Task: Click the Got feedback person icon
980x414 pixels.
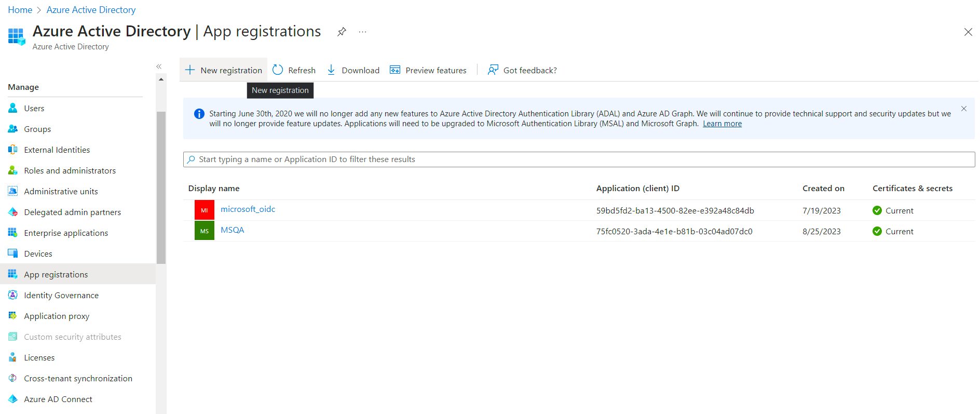Action: 493,70
